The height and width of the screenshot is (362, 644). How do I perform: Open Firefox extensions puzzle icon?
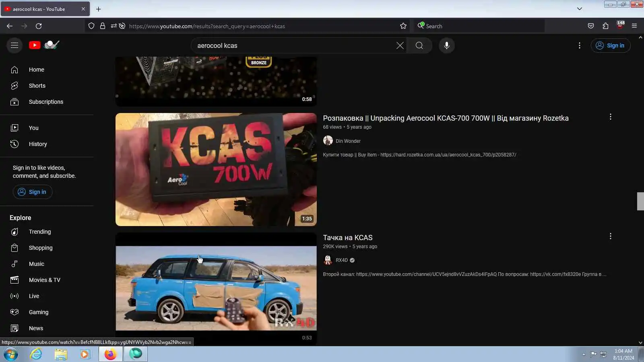pyautogui.click(x=606, y=26)
